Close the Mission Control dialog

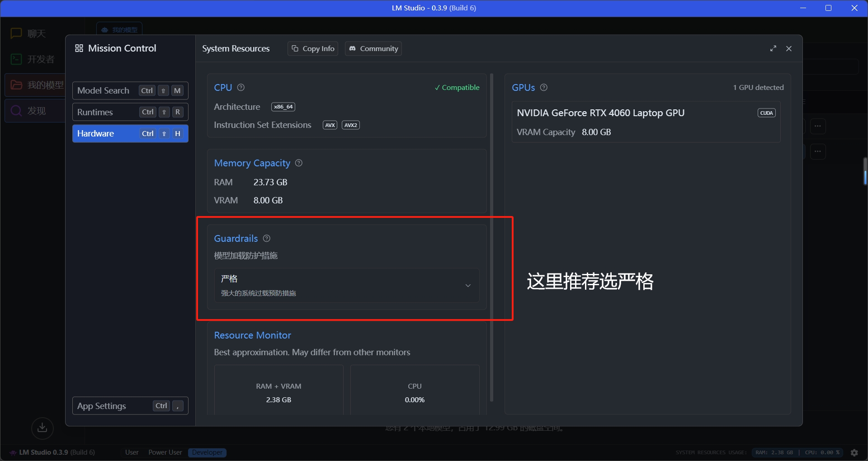789,48
